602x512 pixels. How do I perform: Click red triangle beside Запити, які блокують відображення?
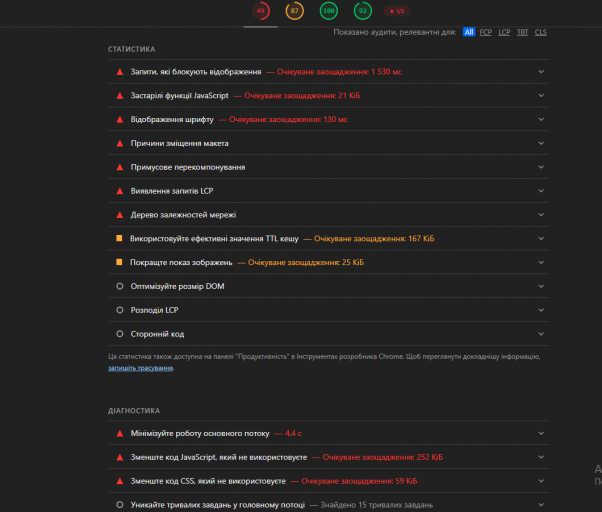click(x=120, y=72)
